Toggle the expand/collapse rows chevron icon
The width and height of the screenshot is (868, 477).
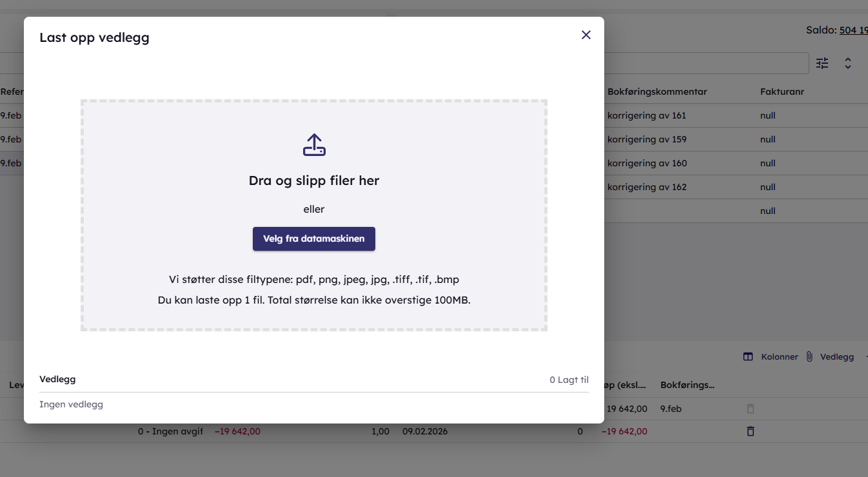848,63
